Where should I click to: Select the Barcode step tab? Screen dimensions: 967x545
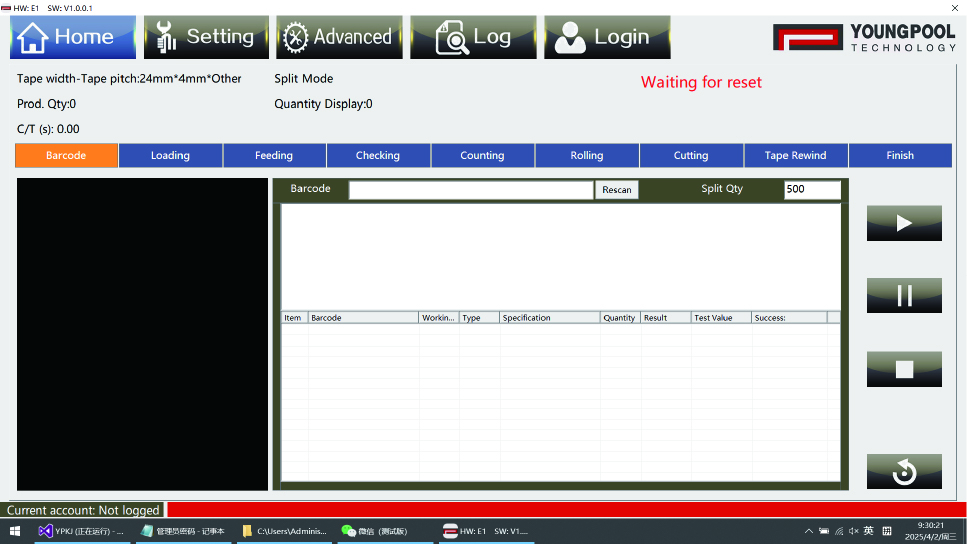[x=66, y=155]
